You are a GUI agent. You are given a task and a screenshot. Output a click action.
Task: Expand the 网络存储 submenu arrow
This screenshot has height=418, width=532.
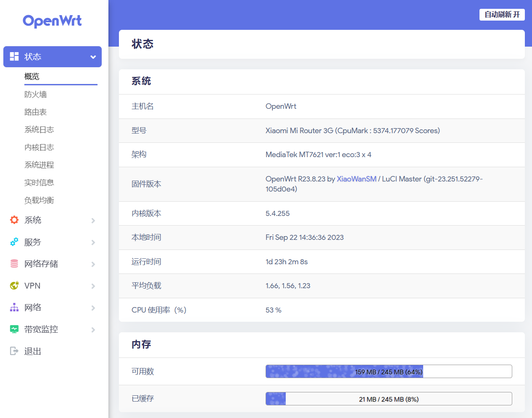pos(93,264)
